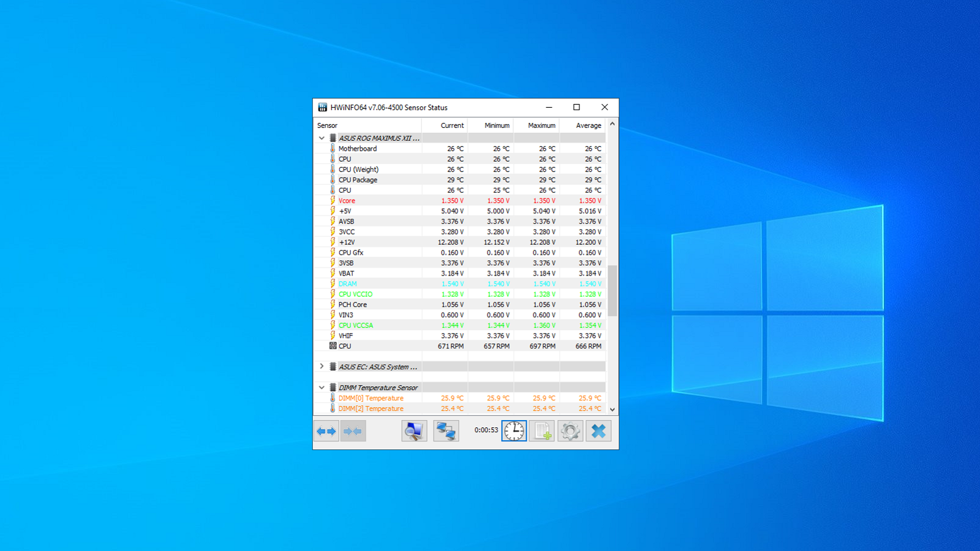This screenshot has height=551, width=980.
Task: Click the 697 RPM maximum fan value
Action: [x=543, y=347]
